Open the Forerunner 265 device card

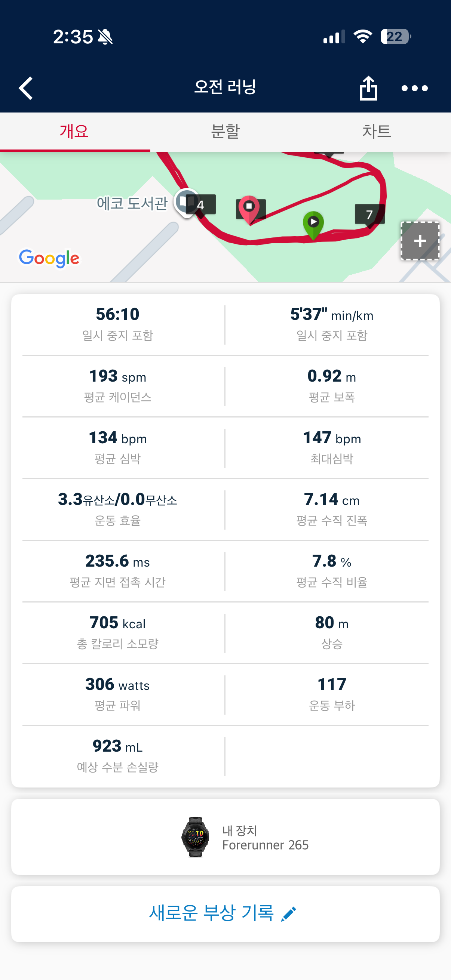pyautogui.click(x=225, y=836)
